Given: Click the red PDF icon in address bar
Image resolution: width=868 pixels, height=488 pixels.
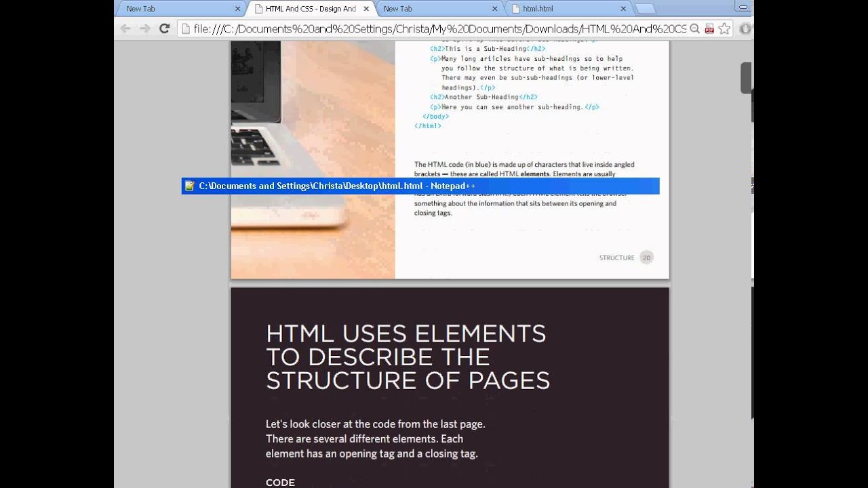Looking at the screenshot, I should 709,29.
